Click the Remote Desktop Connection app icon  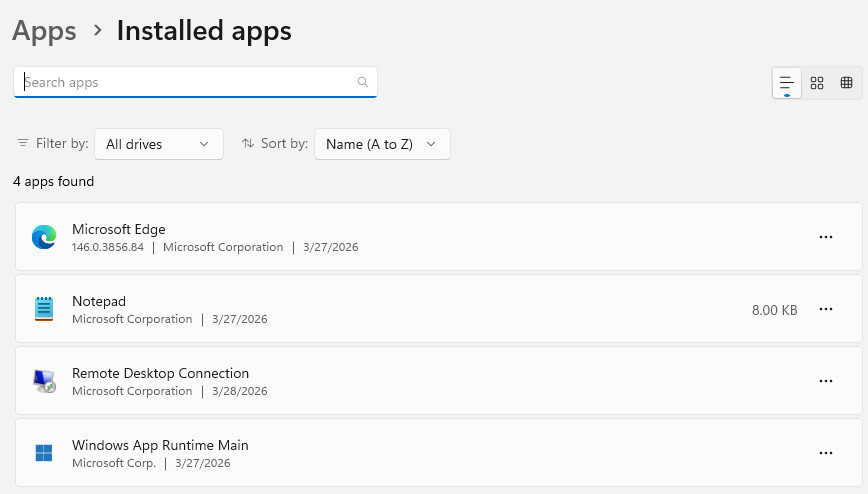click(x=44, y=381)
